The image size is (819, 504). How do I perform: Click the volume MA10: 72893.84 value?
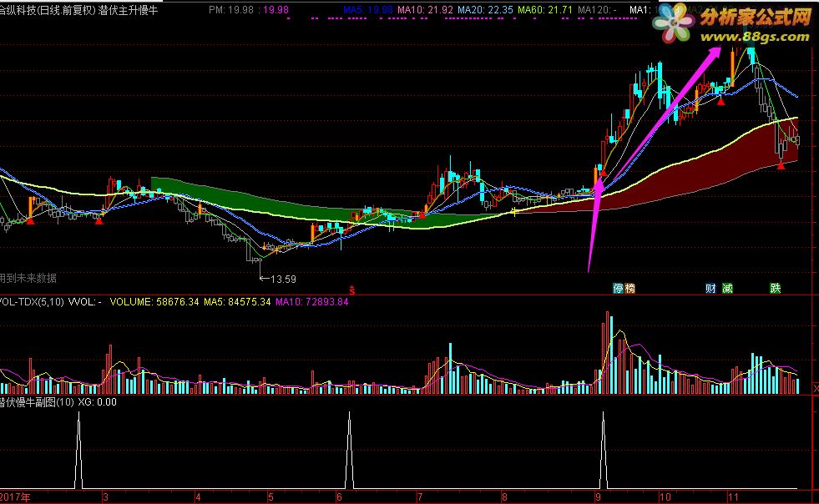point(312,302)
